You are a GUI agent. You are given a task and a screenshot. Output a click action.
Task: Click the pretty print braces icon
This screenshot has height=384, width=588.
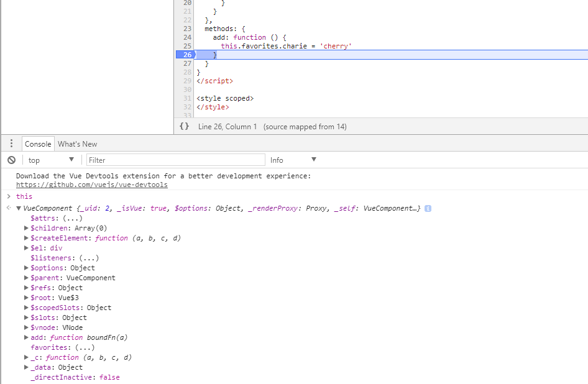(x=184, y=127)
